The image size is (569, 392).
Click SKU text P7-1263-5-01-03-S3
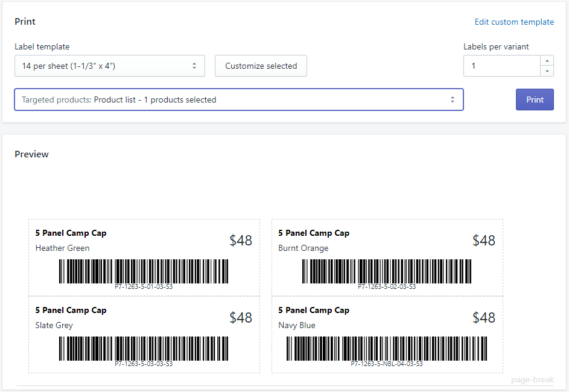point(144,286)
